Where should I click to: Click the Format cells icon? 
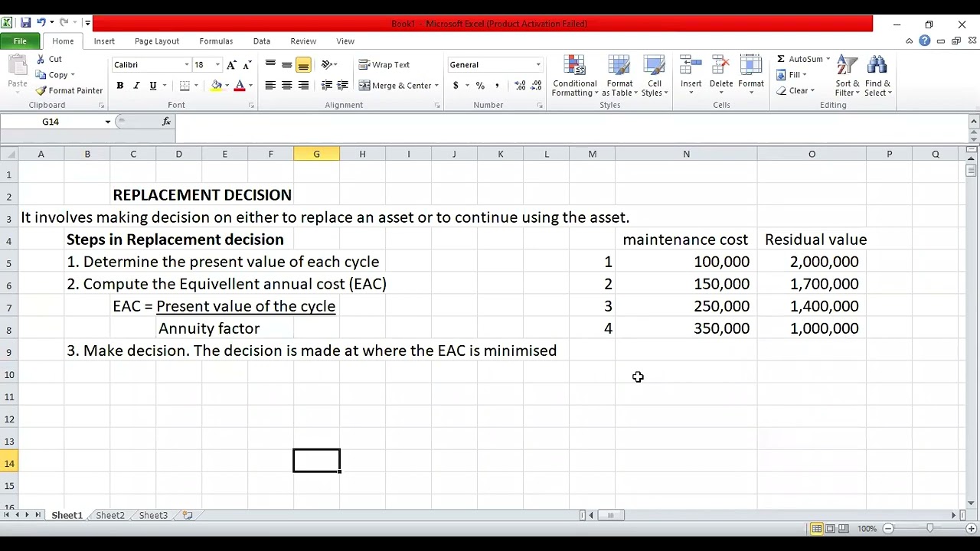(751, 66)
